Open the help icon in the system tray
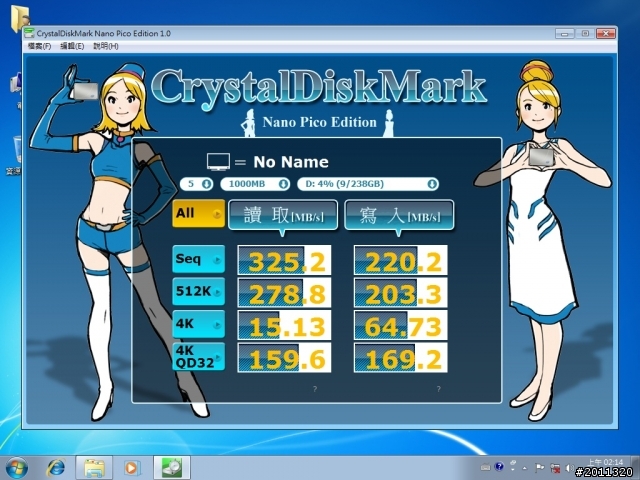640x480 pixels. click(x=499, y=466)
